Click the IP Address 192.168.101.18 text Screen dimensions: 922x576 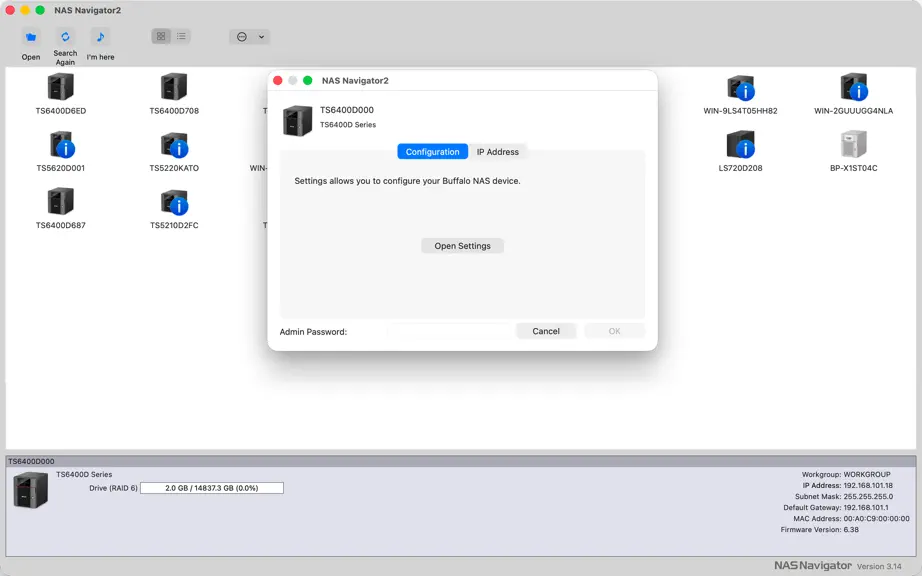847,485
